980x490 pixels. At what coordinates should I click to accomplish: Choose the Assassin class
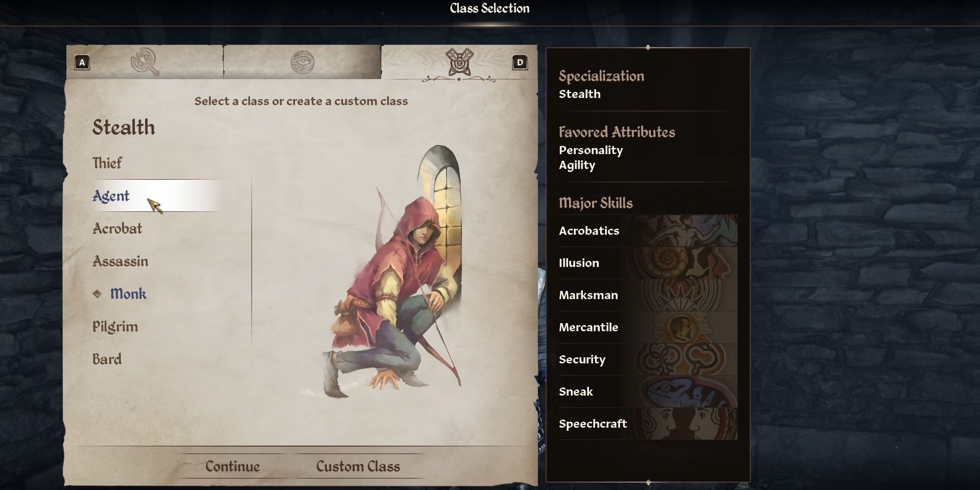[x=120, y=261]
